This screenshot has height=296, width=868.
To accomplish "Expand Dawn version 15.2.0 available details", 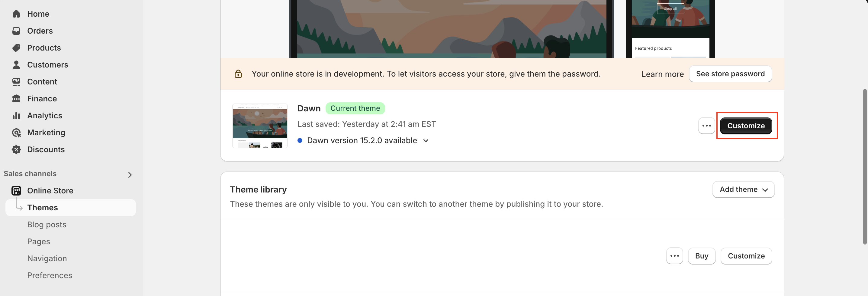I will pyautogui.click(x=426, y=140).
